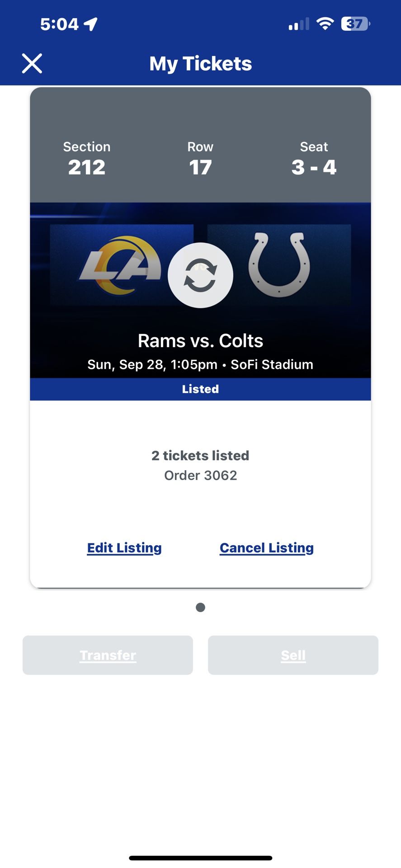401x868 pixels.
Task: Tap the Transfer button
Action: point(108,655)
